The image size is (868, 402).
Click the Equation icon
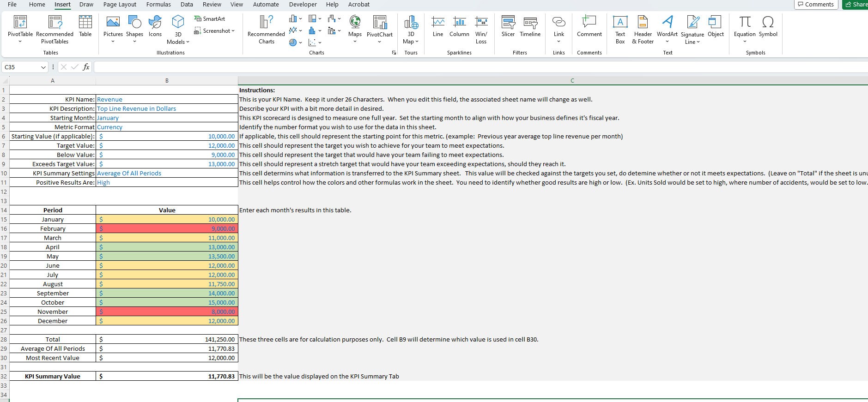[745, 22]
